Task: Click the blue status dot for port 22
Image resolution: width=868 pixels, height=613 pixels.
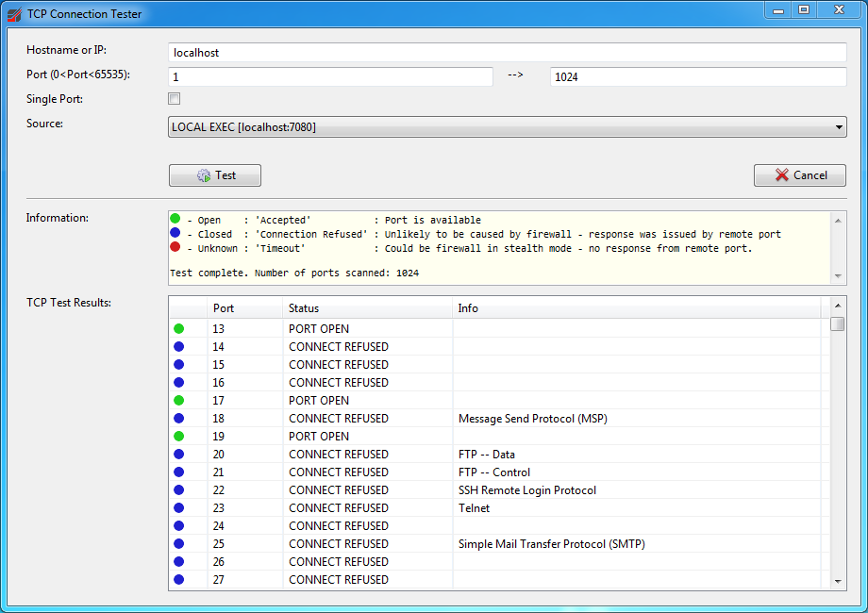Action: click(x=178, y=490)
